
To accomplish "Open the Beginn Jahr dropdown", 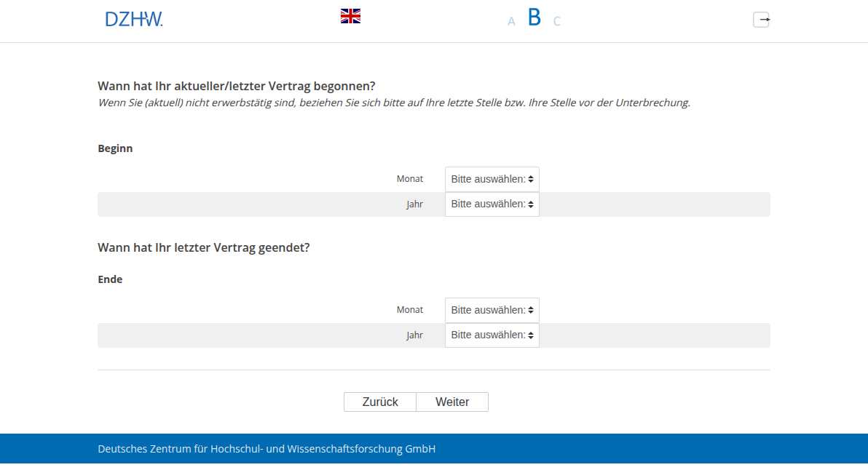I will pyautogui.click(x=492, y=204).
